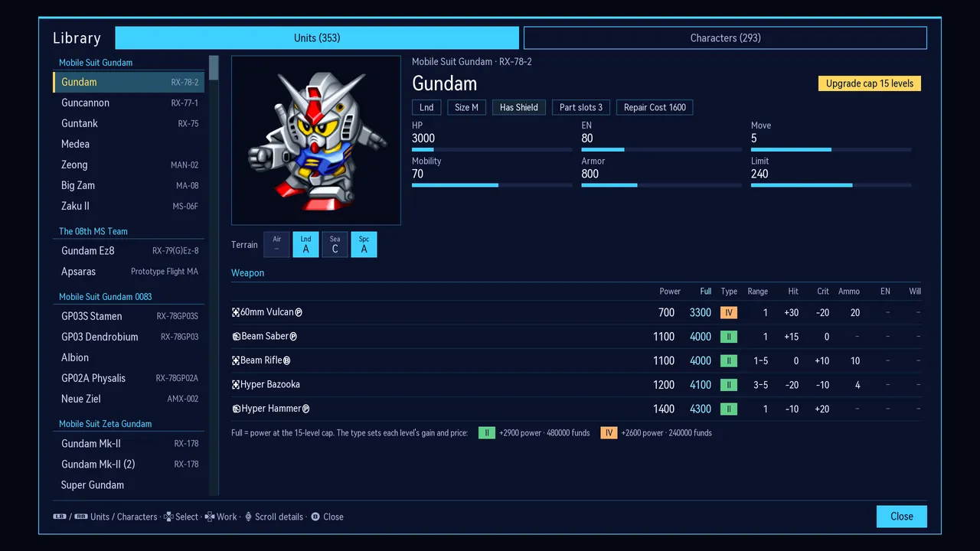Viewport: 980px width, 551px height.
Task: Click the type IV badge on 60mm Vulcan row
Action: pyautogui.click(x=729, y=312)
